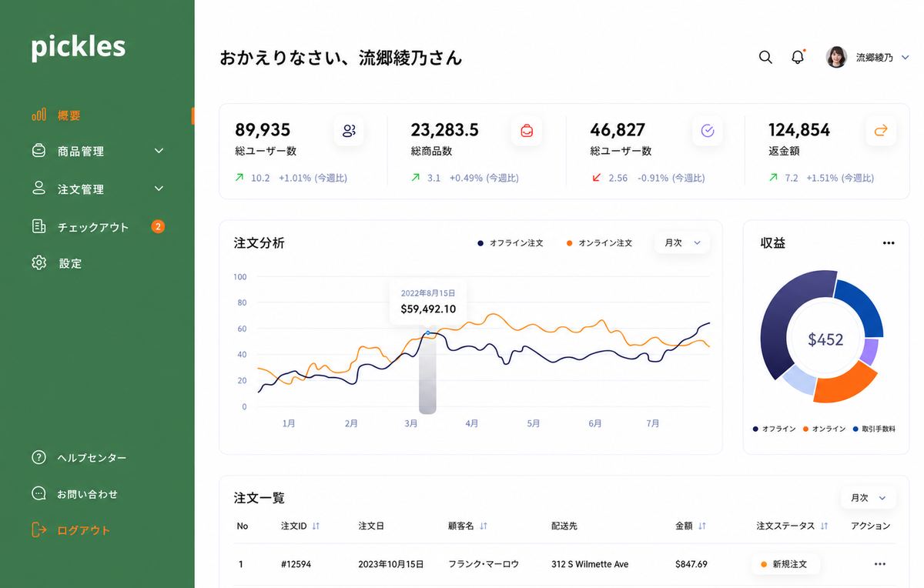Image resolution: width=924 pixels, height=588 pixels.
Task: Click the purple check icon on 46,827 card
Action: (708, 131)
